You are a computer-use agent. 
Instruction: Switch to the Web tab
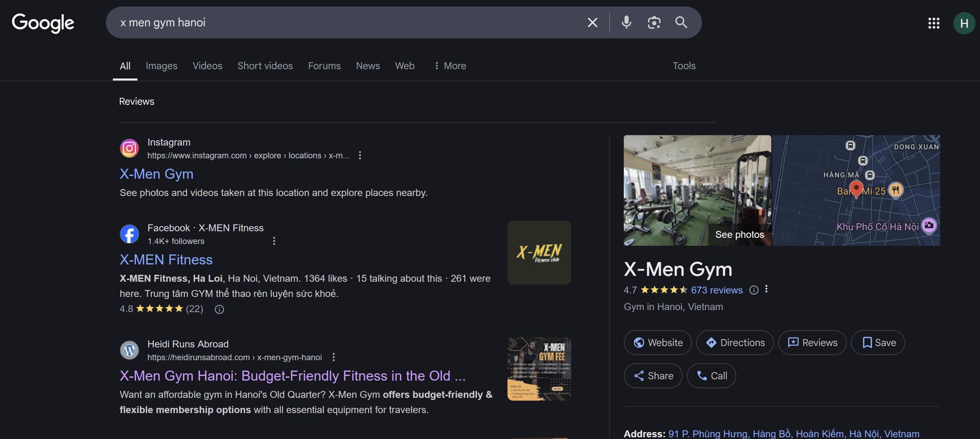pos(405,66)
